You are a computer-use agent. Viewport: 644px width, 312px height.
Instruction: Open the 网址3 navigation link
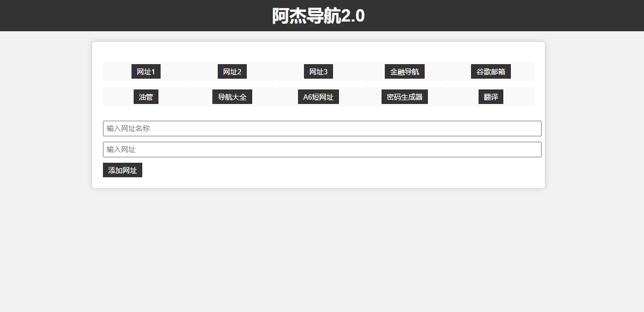click(318, 71)
